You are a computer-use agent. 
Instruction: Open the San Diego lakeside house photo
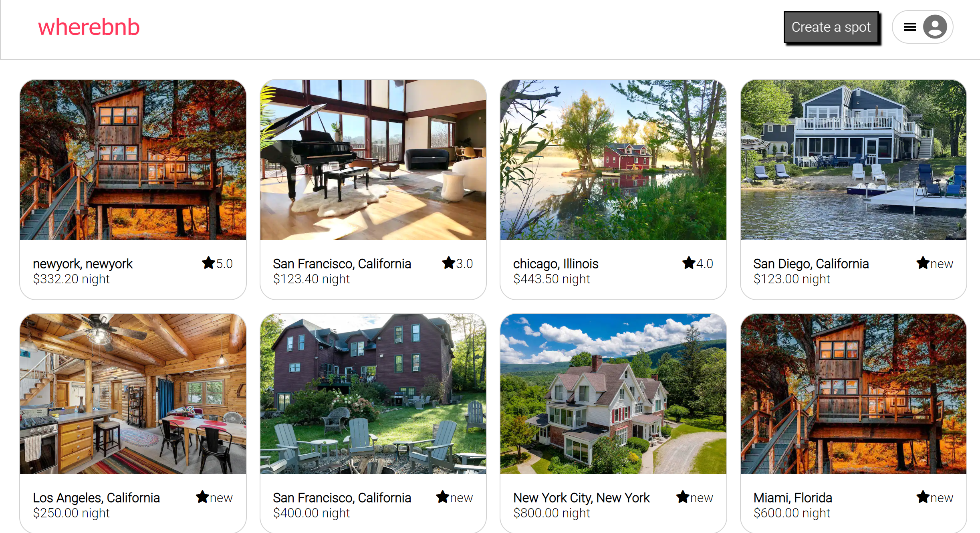tap(853, 159)
